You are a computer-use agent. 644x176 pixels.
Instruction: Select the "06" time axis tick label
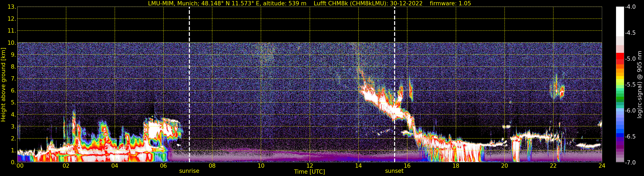tap(163, 166)
